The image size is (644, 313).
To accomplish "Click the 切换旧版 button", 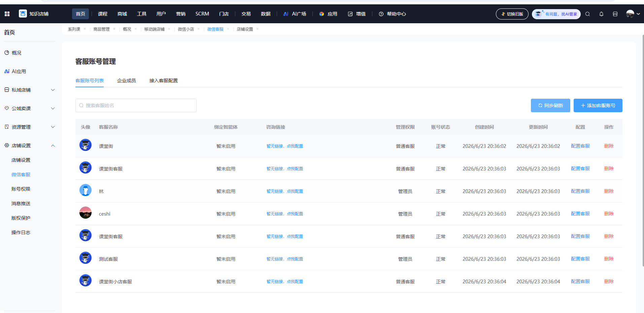I will tap(512, 14).
